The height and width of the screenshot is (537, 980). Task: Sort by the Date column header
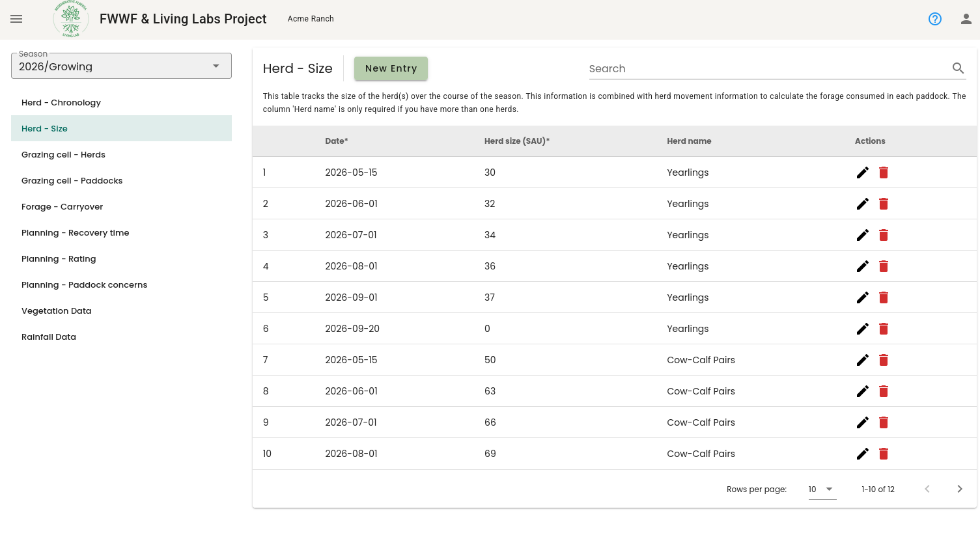click(337, 141)
